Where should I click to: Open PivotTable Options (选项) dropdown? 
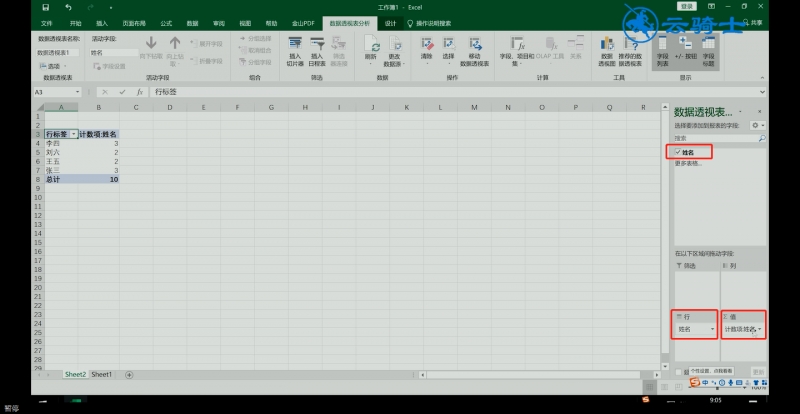tap(53, 66)
